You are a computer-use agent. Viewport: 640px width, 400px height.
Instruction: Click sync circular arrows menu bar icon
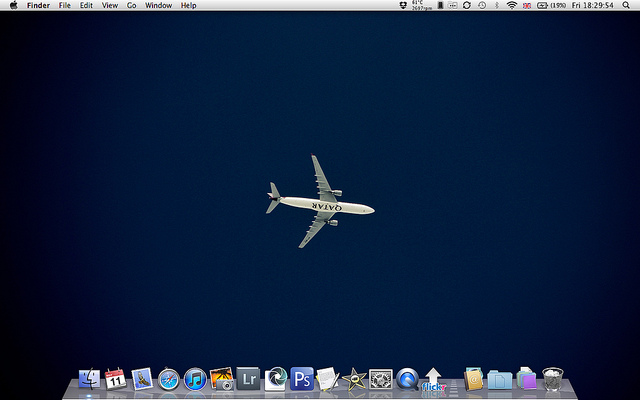pos(467,5)
